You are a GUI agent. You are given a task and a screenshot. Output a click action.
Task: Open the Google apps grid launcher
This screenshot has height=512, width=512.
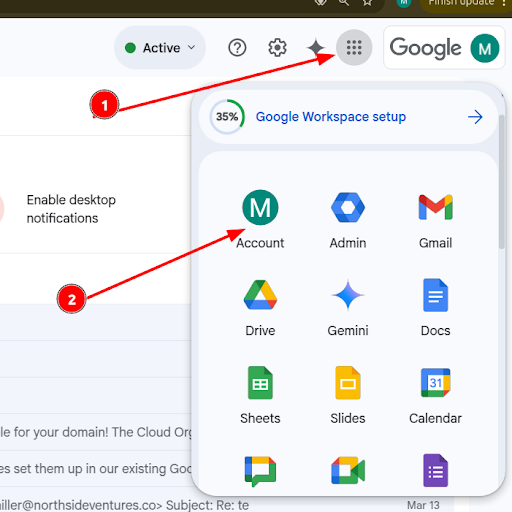tap(354, 47)
